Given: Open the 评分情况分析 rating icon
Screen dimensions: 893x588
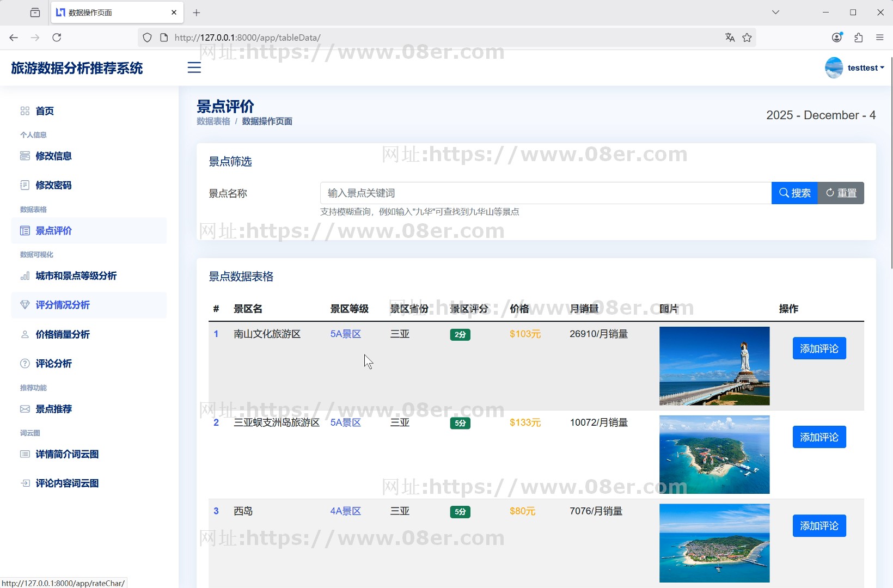Looking at the screenshot, I should [25, 305].
